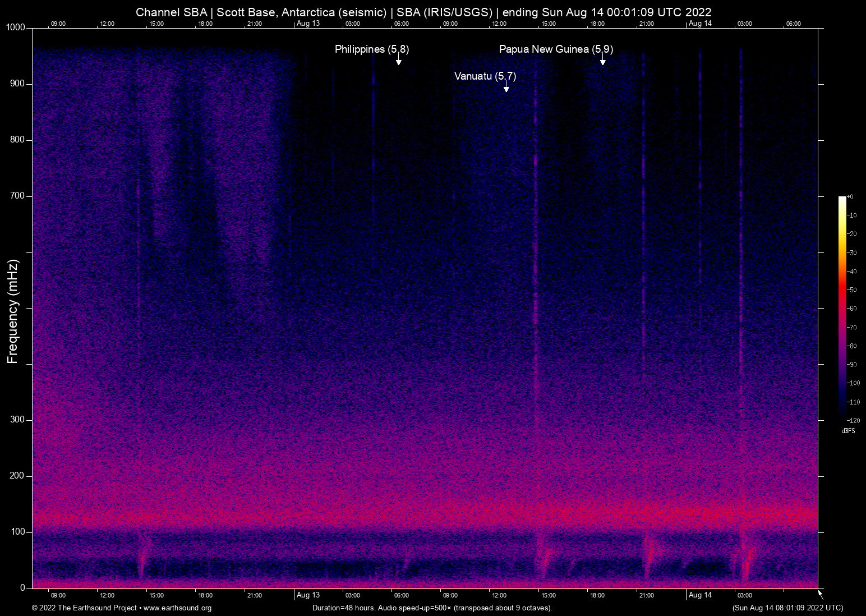Click the Aug 14 marker on the top time axis
The height and width of the screenshot is (616, 866).
pos(699,24)
